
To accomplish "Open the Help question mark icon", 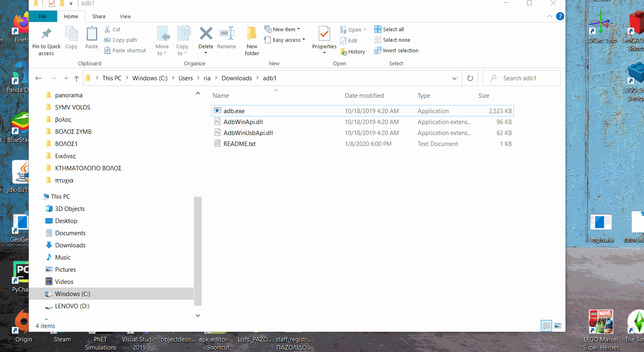I will pos(560,16).
